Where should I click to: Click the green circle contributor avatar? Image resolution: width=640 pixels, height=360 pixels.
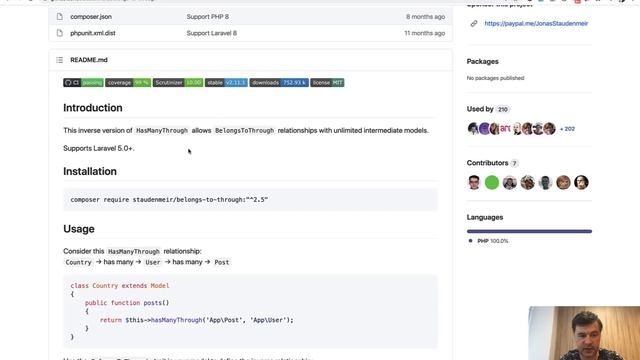click(x=492, y=182)
